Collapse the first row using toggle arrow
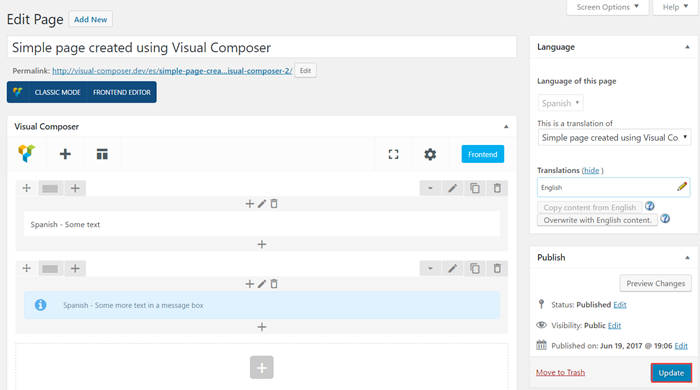This screenshot has width=700, height=390. [430, 188]
